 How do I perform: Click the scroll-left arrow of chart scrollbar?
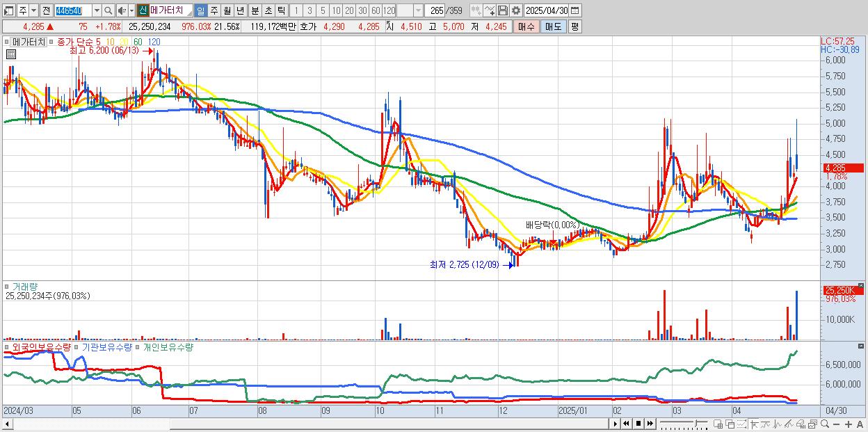pyautogui.click(x=8, y=424)
